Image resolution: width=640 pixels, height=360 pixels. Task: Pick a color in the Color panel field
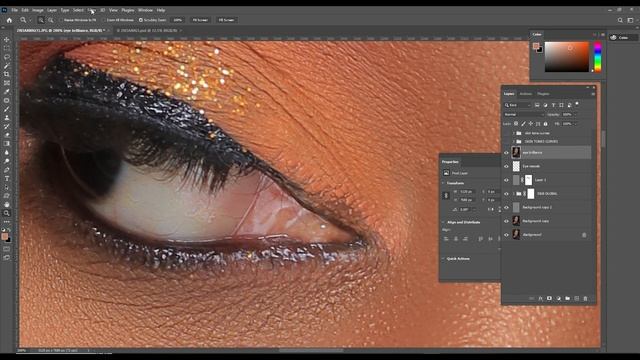(x=567, y=57)
